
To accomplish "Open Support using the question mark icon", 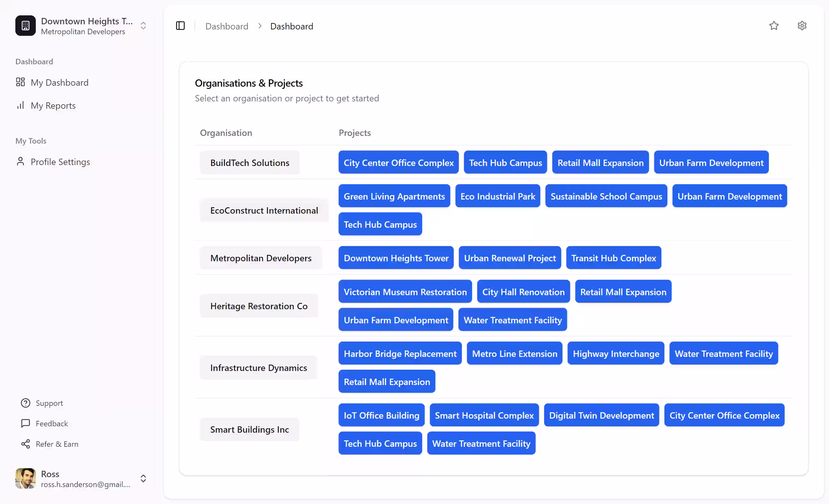I will [26, 403].
